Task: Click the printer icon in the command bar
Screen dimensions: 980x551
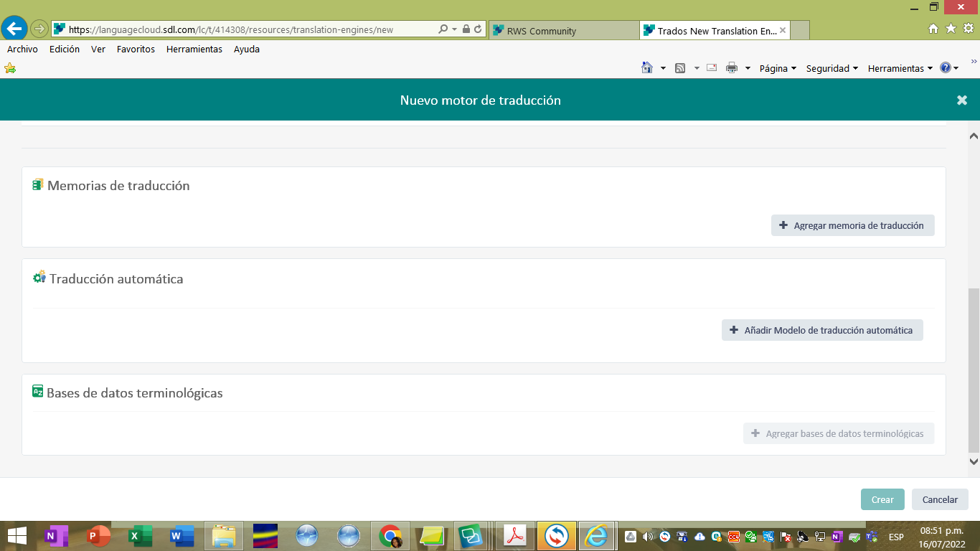Action: (732, 68)
